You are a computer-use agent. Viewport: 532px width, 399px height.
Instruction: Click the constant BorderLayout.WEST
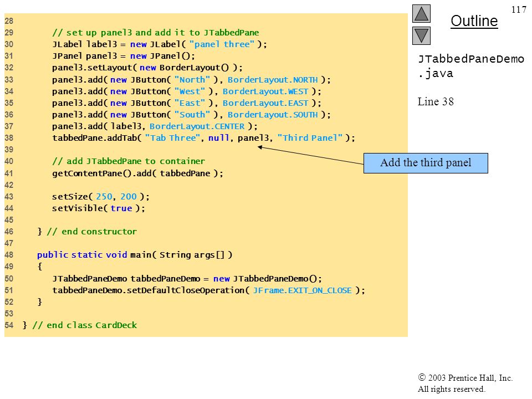pyautogui.click(x=265, y=91)
